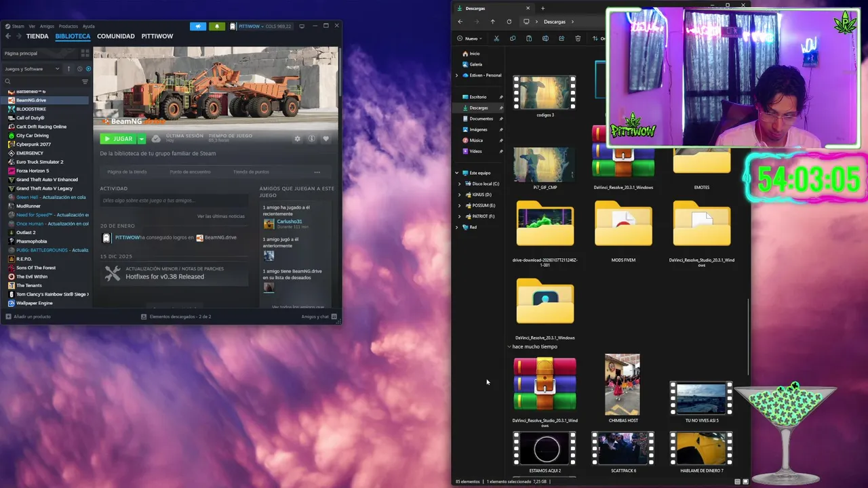868x488 pixels.
Task: Open BeamNG.drive manage gear icon
Action: pos(297,138)
